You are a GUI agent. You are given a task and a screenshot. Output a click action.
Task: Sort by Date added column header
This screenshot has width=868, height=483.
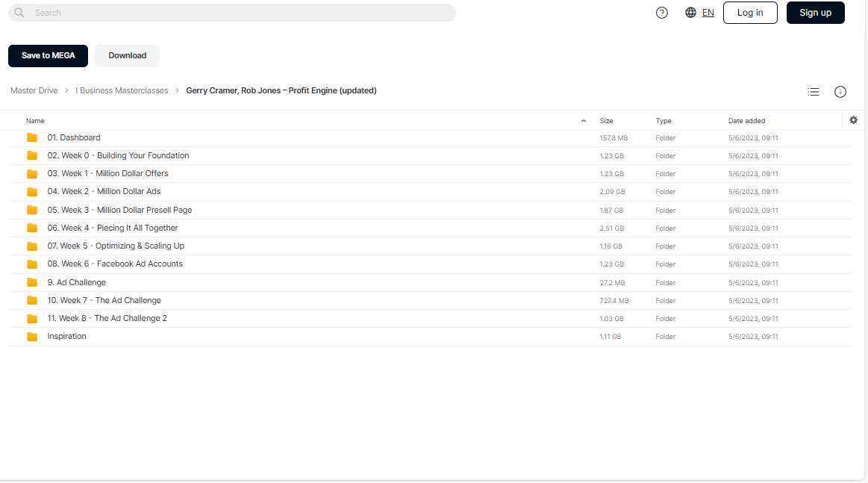746,121
